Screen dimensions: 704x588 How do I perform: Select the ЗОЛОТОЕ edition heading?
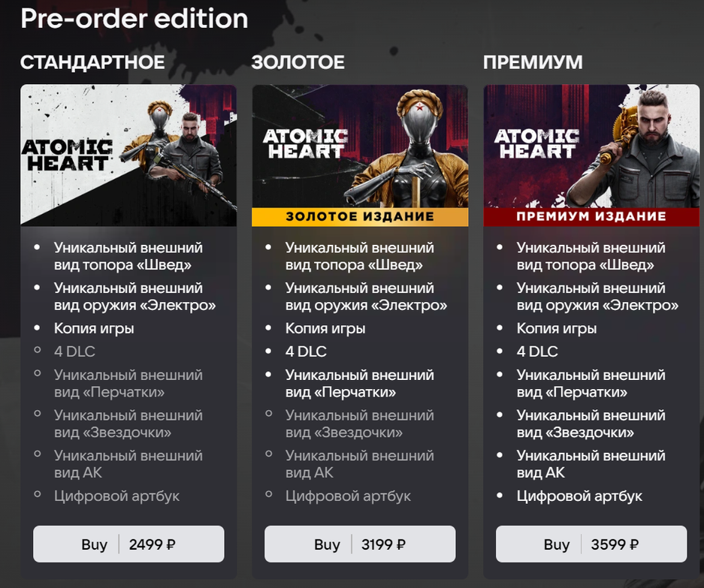point(298,62)
